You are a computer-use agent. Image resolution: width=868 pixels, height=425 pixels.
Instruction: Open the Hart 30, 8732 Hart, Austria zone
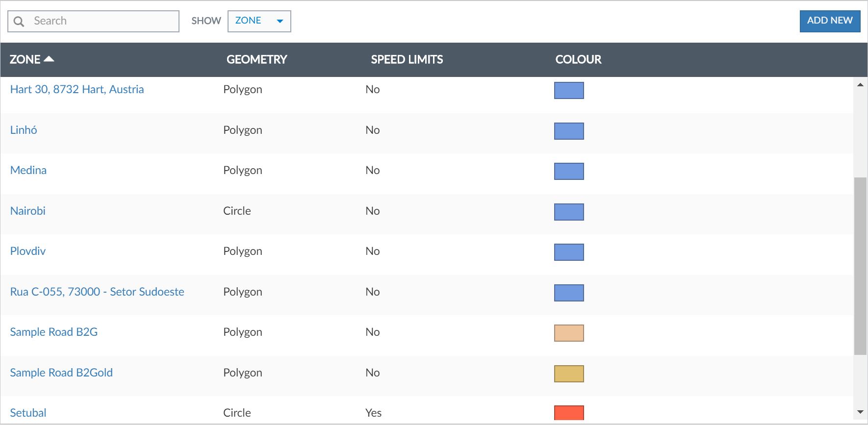77,89
